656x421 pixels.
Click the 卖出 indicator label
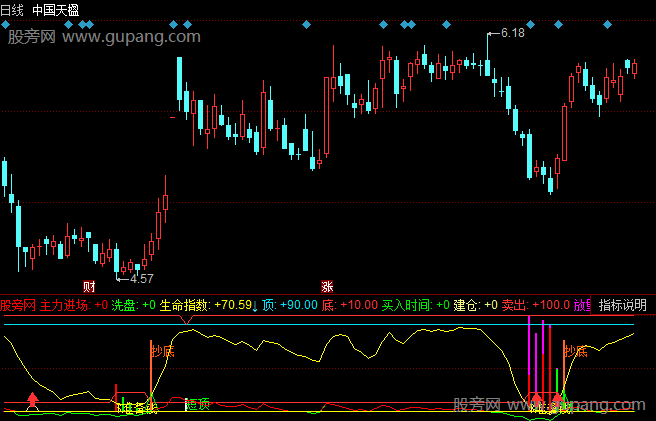[x=514, y=305]
